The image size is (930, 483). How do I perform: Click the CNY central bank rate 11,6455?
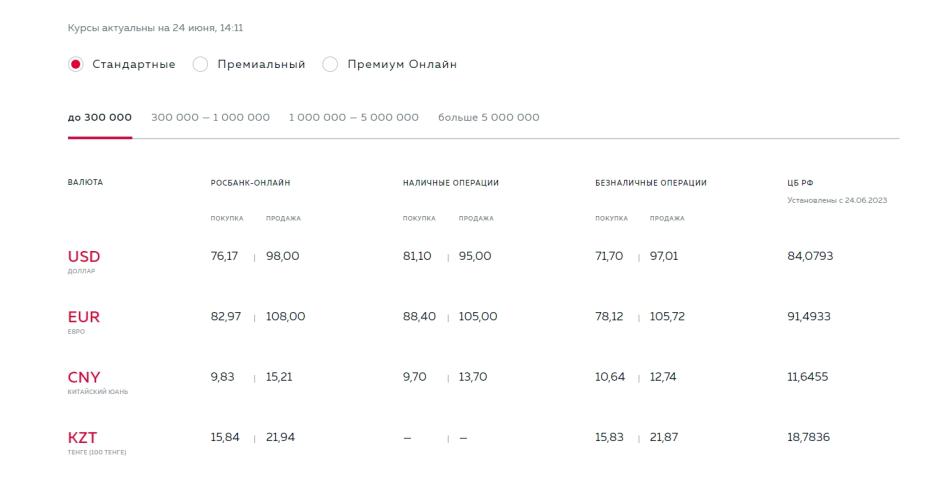(x=807, y=377)
